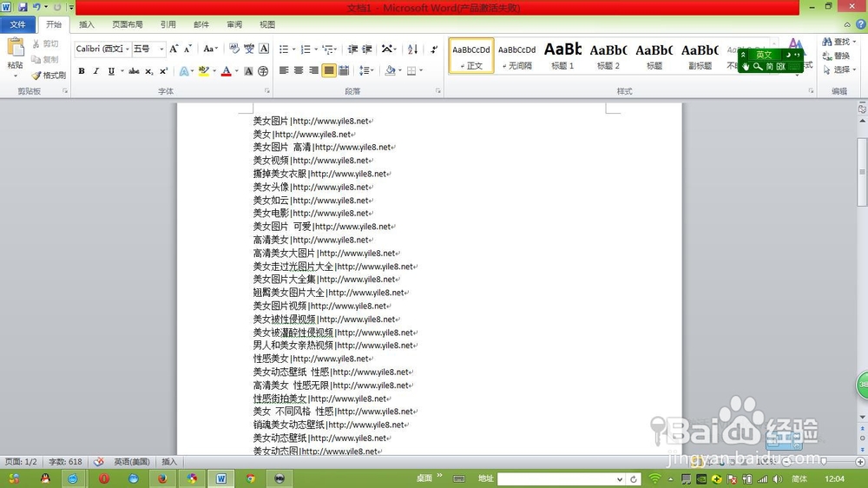The image size is (868, 488).
Task: Click the phonetic guide (文) icon
Action: point(249,49)
